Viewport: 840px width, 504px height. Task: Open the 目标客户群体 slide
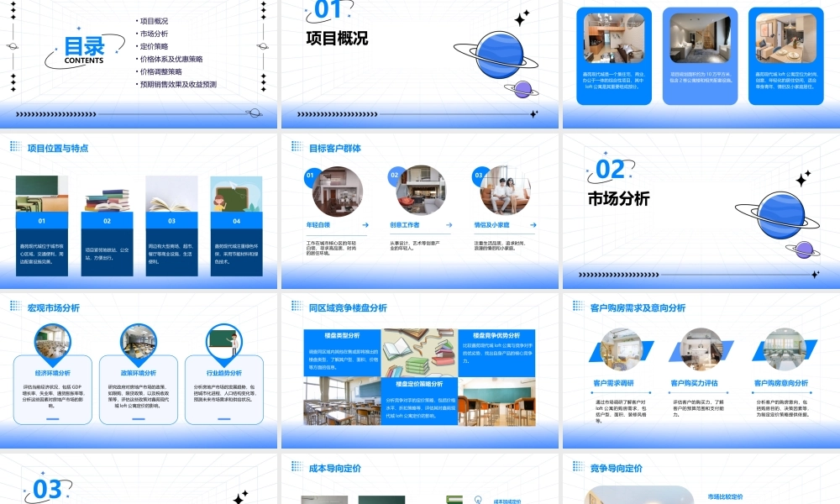[419, 211]
